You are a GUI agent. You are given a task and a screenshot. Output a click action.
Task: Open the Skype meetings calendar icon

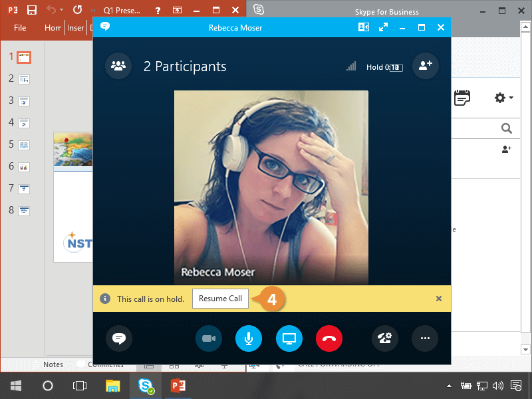pyautogui.click(x=462, y=98)
